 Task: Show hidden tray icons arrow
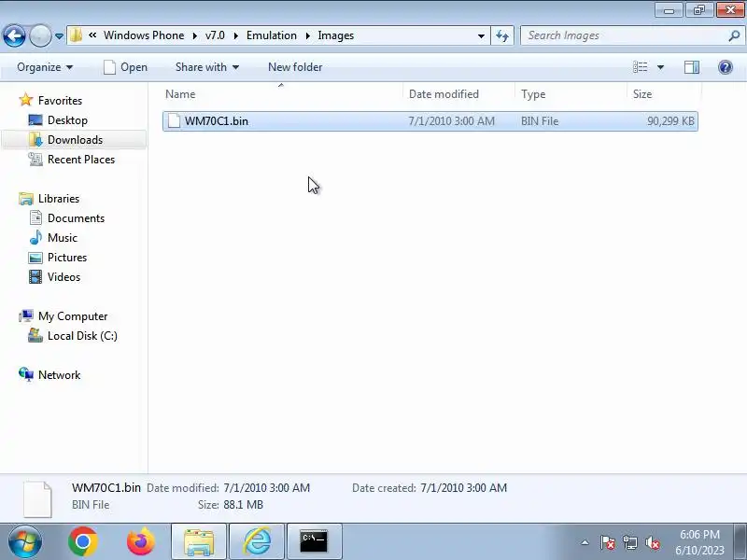click(585, 542)
